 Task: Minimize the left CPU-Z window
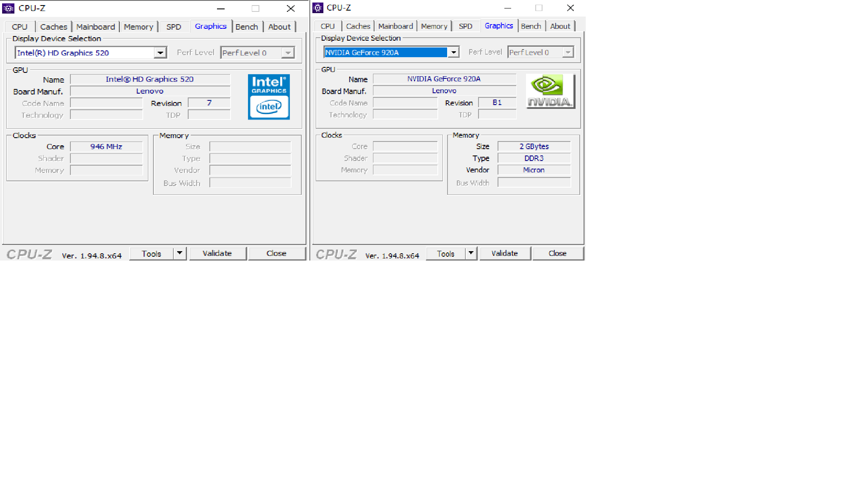pyautogui.click(x=221, y=8)
